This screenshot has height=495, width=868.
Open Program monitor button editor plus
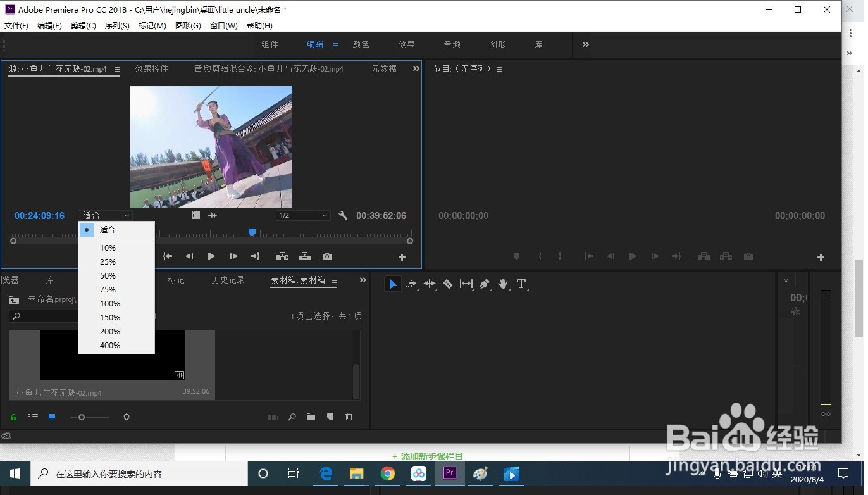(821, 257)
